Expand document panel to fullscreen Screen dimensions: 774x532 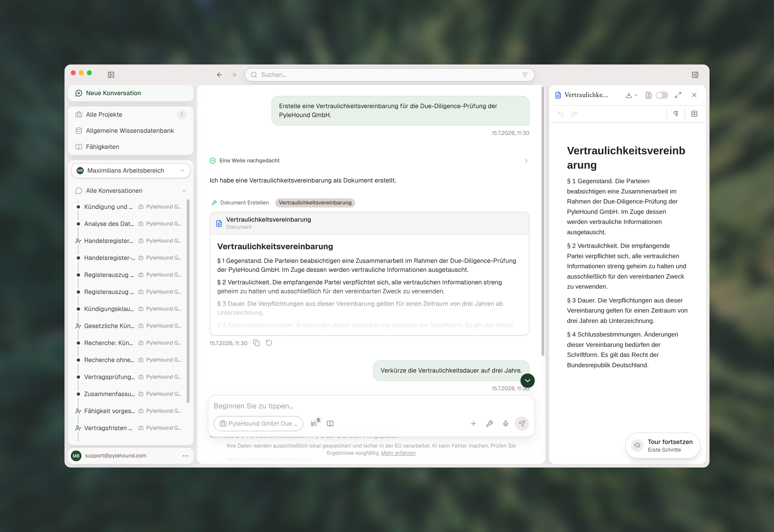pos(678,95)
